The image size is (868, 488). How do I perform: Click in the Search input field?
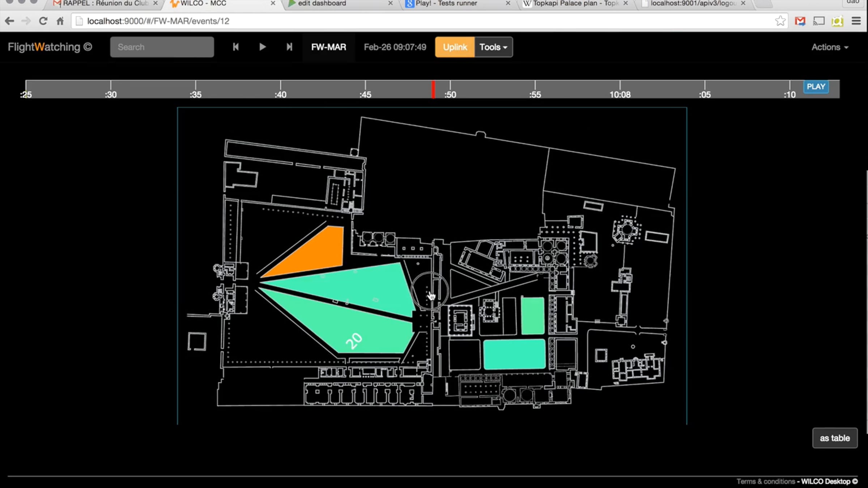[x=162, y=47]
